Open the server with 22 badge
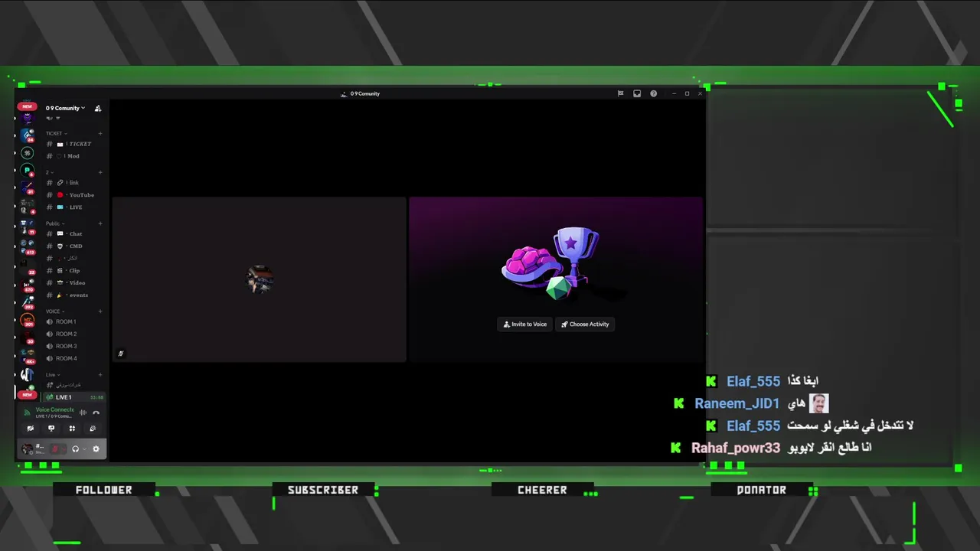Screen dimensions: 980x551 coord(28,266)
